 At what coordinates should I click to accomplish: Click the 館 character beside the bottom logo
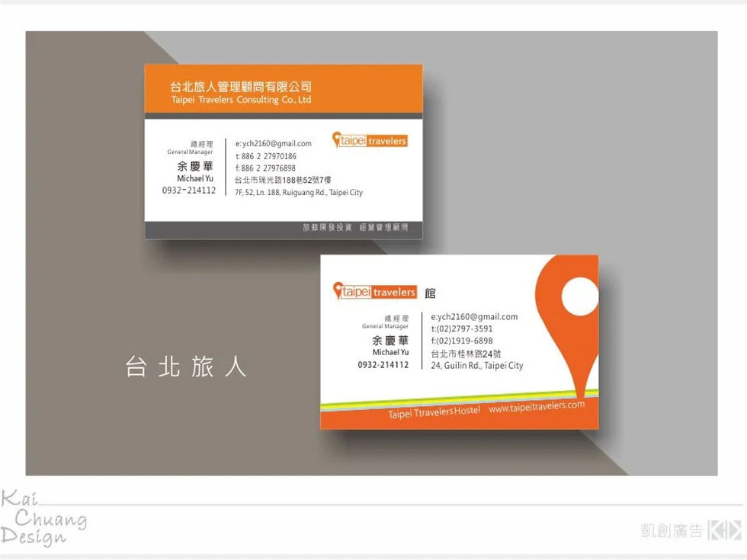tap(430, 293)
